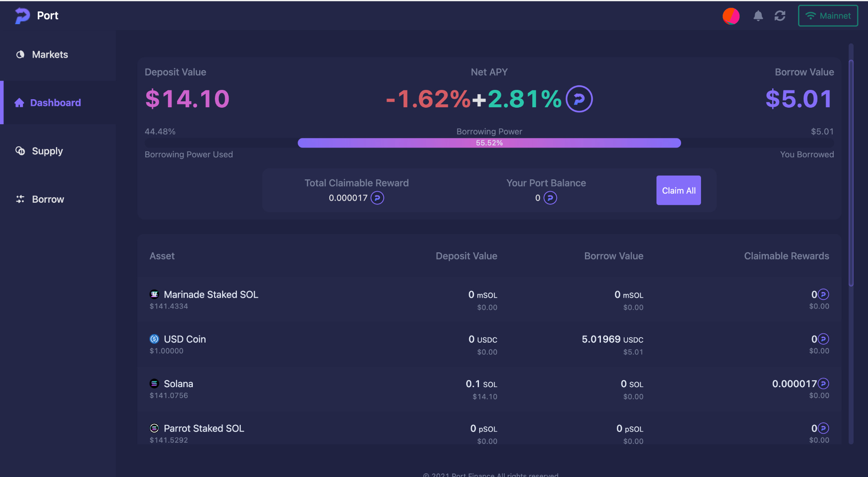The image size is (868, 477).
Task: Click the table's Borrow Value column header
Action: pyautogui.click(x=614, y=256)
